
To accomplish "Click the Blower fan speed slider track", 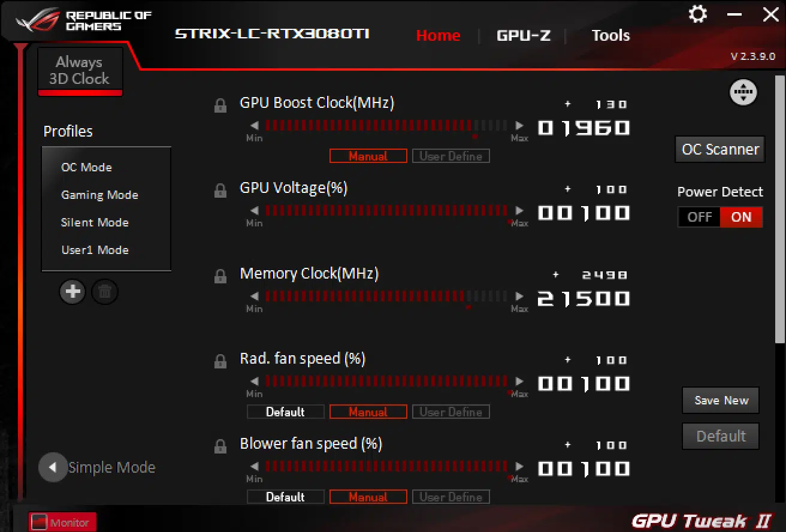I will [x=386, y=467].
